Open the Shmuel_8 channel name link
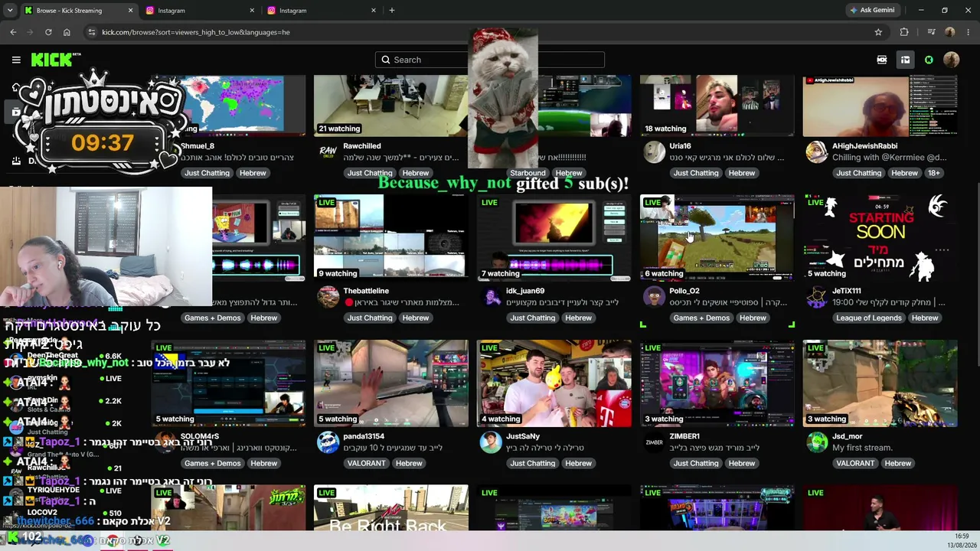This screenshot has width=980, height=551. click(x=198, y=145)
